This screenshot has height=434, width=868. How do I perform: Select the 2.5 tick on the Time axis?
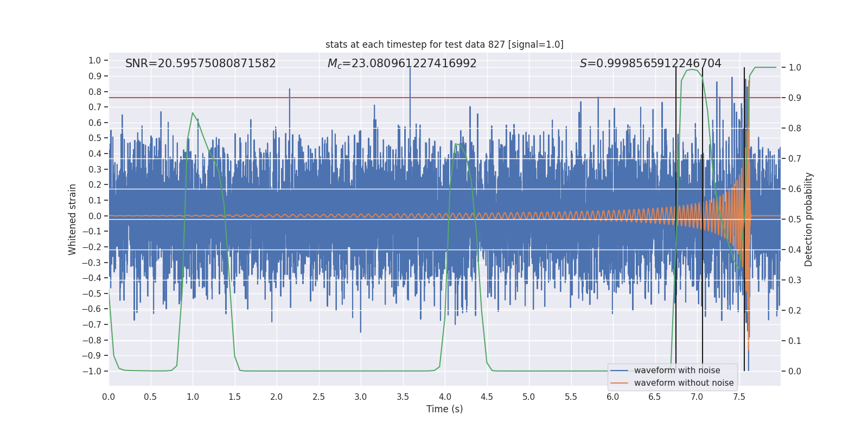tap(318, 397)
